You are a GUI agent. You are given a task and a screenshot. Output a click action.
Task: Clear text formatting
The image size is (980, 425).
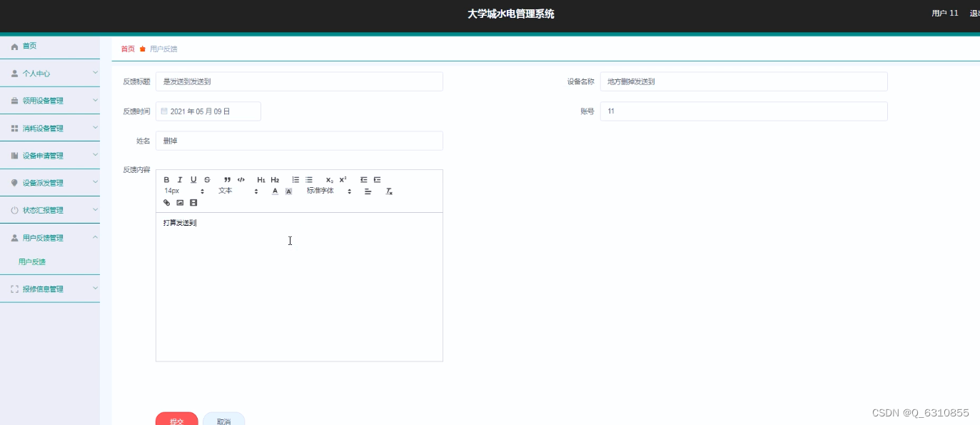pos(389,191)
